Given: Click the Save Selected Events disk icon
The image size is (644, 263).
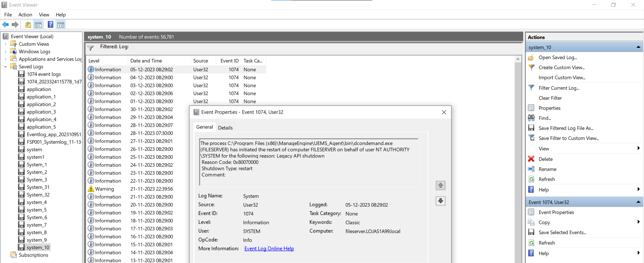Looking at the screenshot, I should [531, 232].
